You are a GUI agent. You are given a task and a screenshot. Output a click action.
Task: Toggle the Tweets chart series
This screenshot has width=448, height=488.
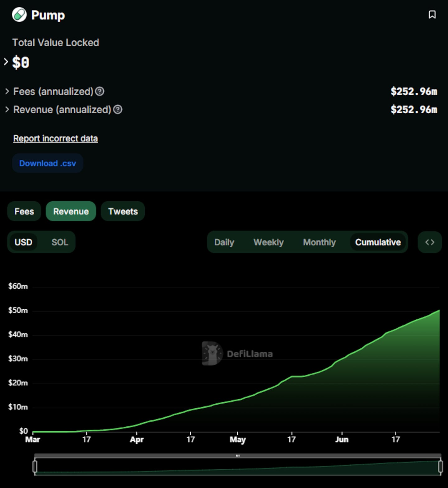tap(123, 211)
